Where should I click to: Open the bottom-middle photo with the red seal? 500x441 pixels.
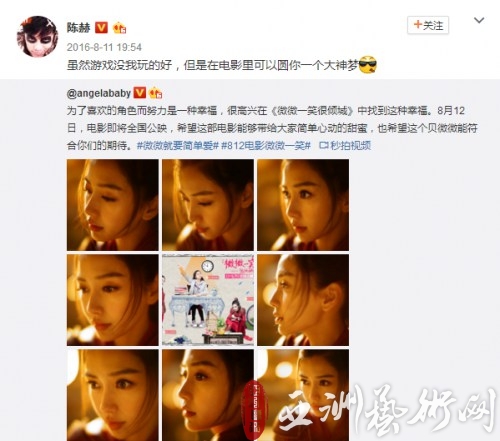click(x=208, y=395)
